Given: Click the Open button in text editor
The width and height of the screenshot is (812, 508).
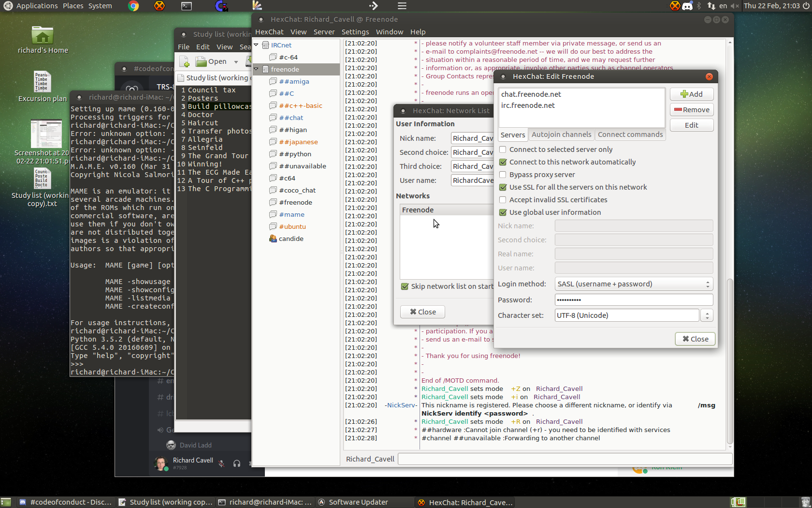Looking at the screenshot, I should 212,61.
